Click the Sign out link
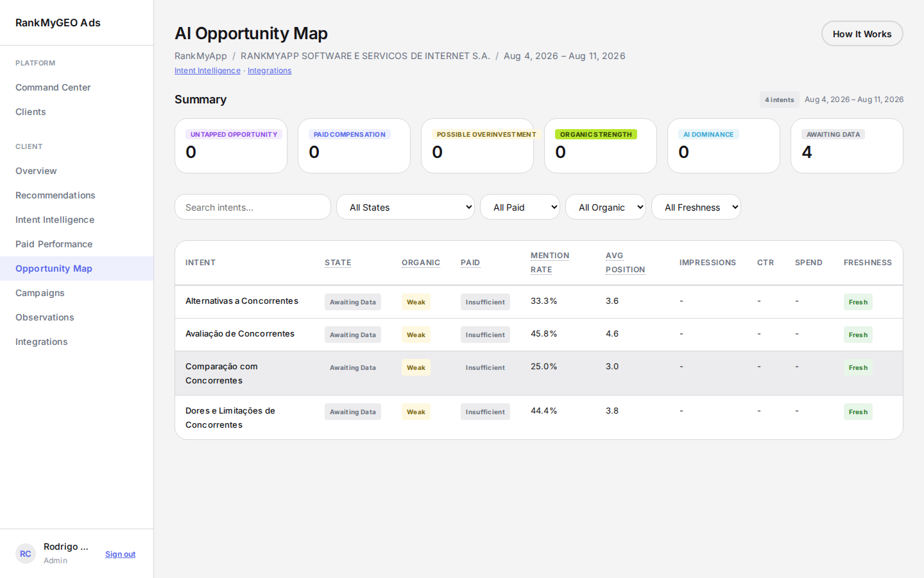The height and width of the screenshot is (578, 924). tap(120, 554)
